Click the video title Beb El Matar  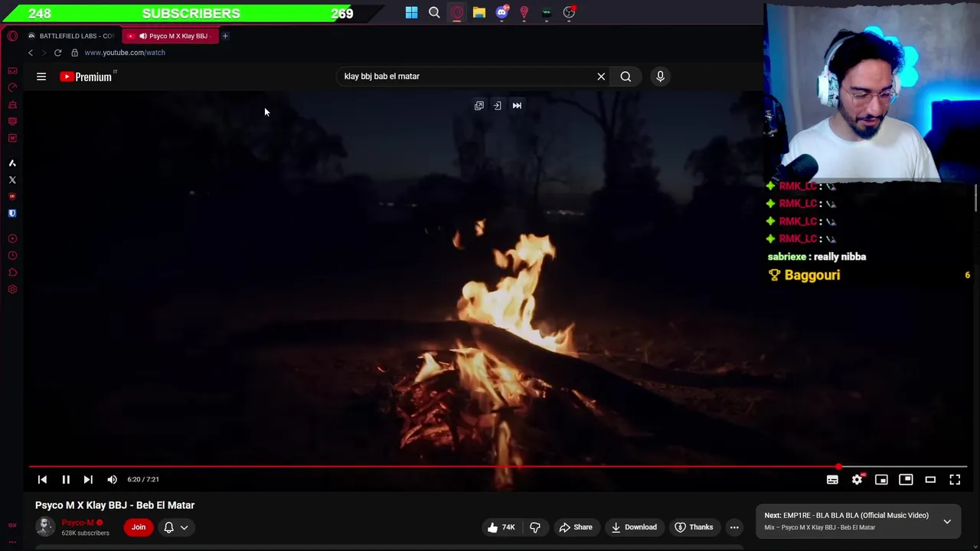[115, 505]
